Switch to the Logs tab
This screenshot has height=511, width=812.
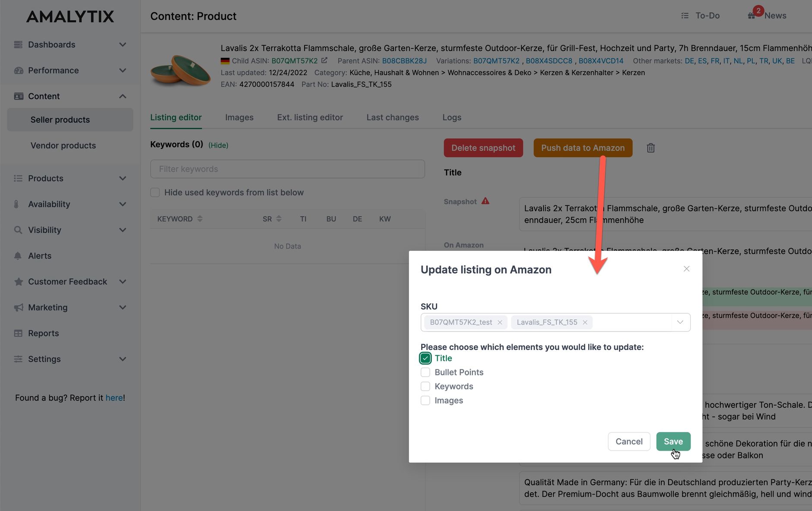452,117
